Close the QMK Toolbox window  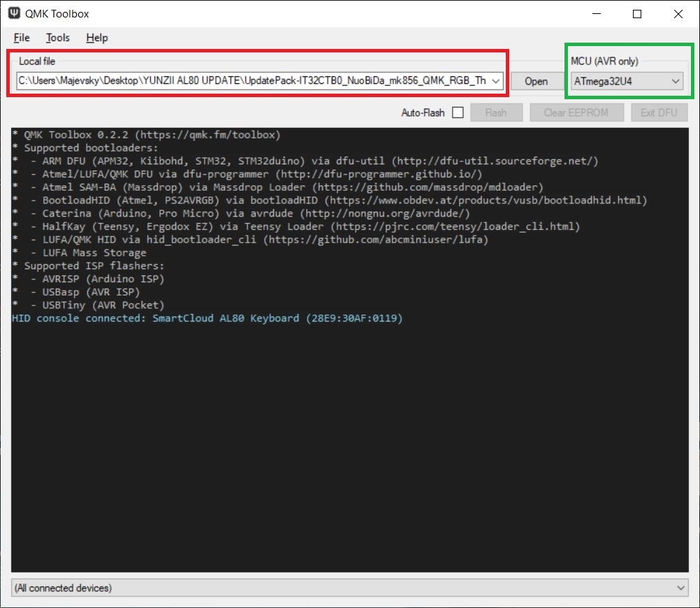(678, 14)
